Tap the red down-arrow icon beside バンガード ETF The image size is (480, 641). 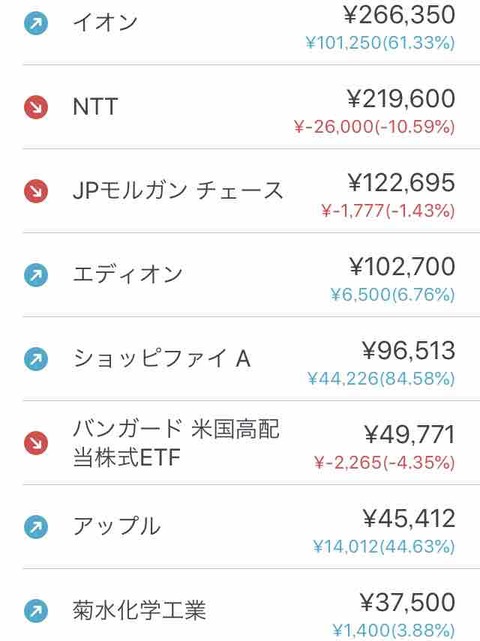(36, 443)
